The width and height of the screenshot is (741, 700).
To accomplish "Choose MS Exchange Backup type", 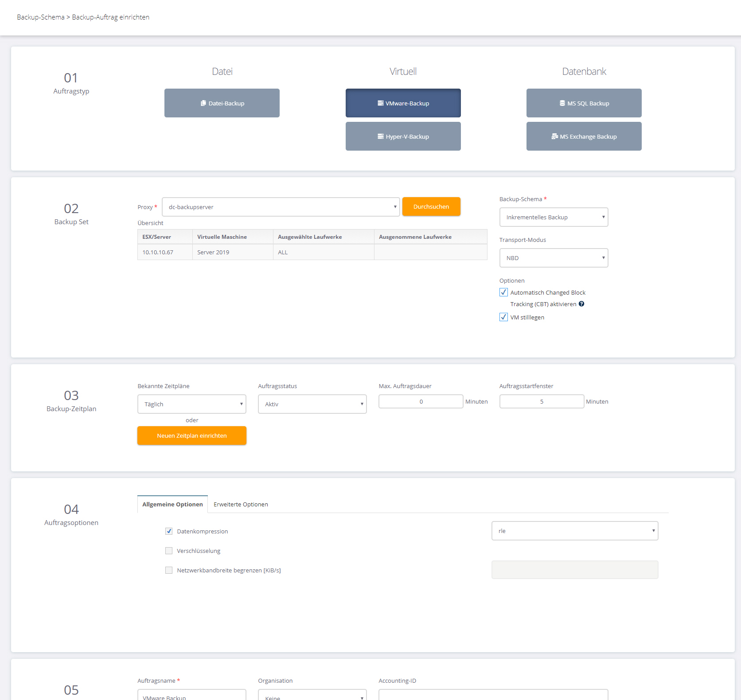I will (584, 136).
